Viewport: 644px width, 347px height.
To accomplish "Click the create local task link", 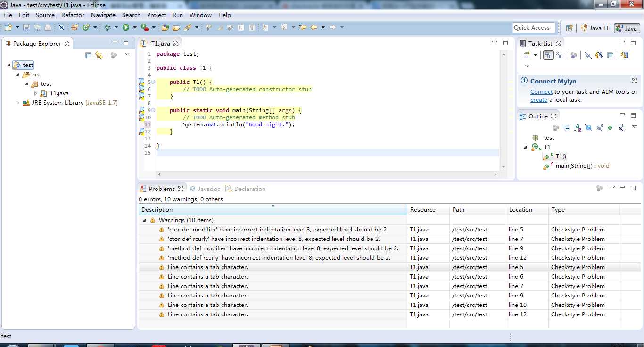I will click(539, 100).
